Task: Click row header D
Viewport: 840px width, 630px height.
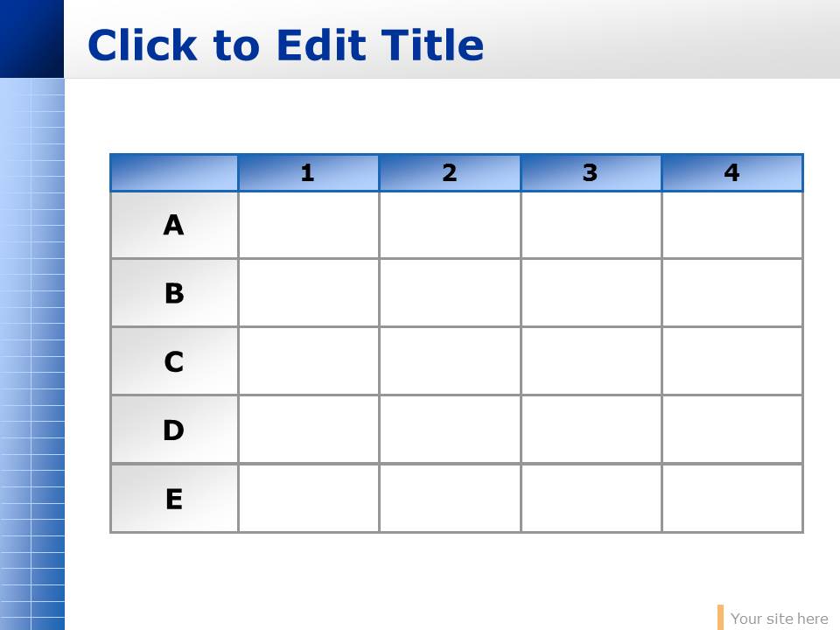Action: point(174,430)
